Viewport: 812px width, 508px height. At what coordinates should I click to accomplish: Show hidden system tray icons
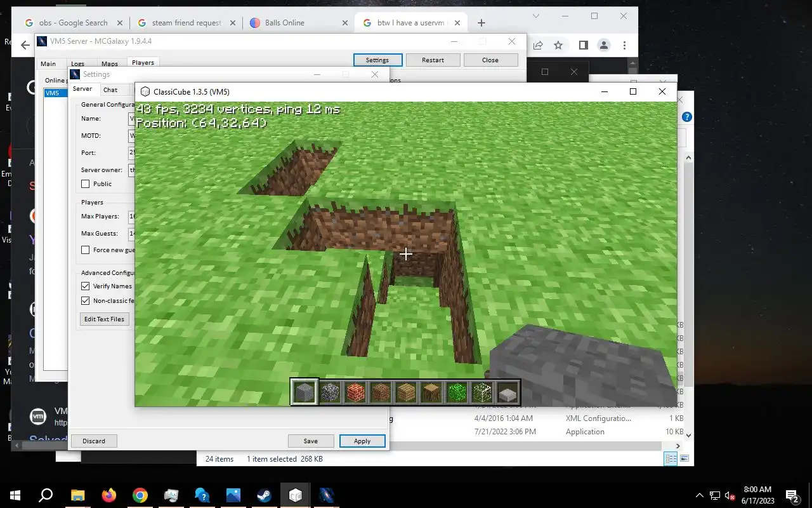[x=700, y=495]
